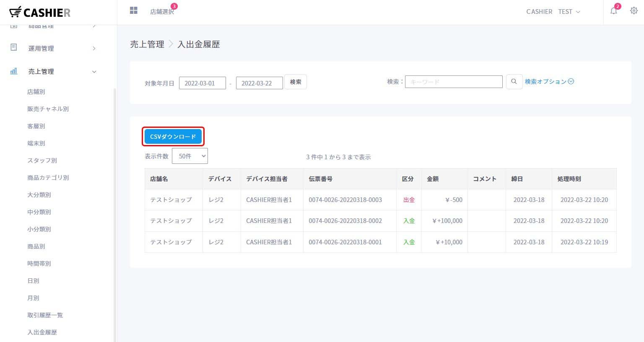Collapse the 売上管理 chevron
This screenshot has width=644, height=342.
click(x=94, y=72)
